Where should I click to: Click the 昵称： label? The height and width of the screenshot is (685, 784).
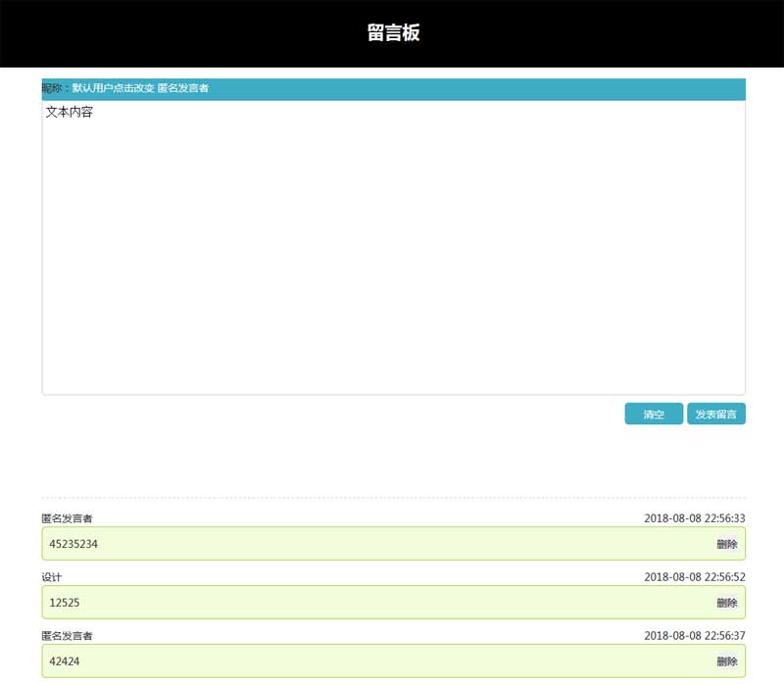pos(56,88)
